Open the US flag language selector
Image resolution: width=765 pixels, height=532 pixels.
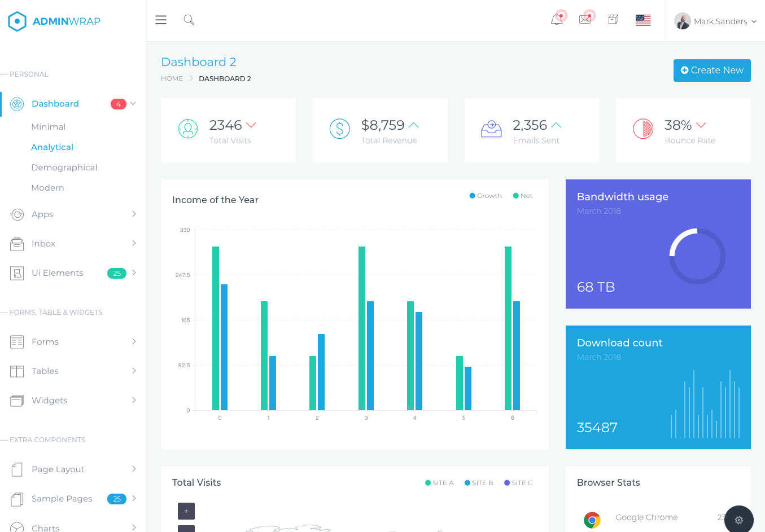643,20
